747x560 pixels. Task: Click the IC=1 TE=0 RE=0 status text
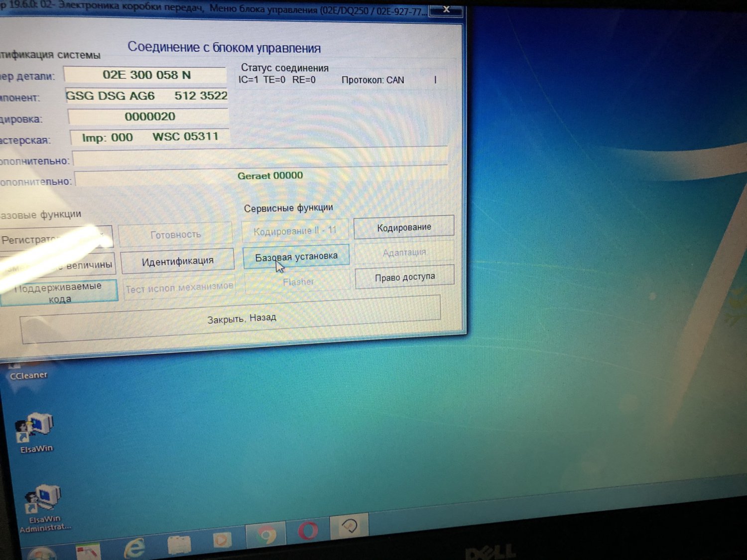click(x=277, y=80)
